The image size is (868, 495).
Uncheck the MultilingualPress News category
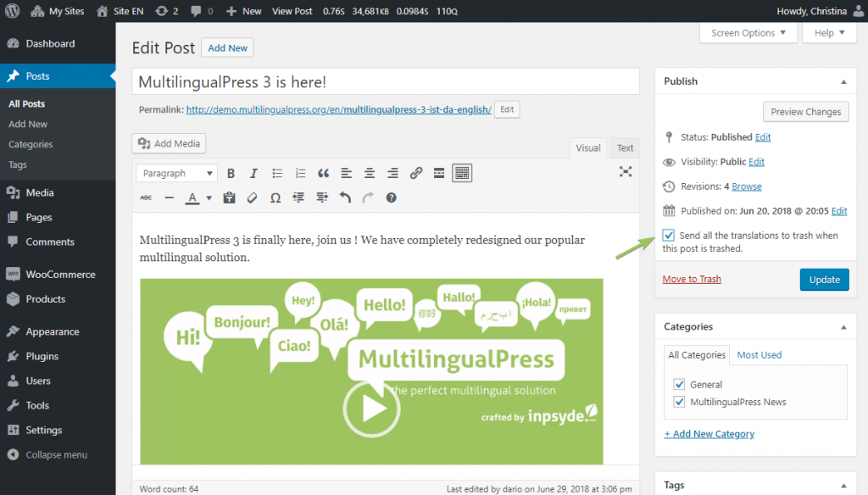coord(679,401)
